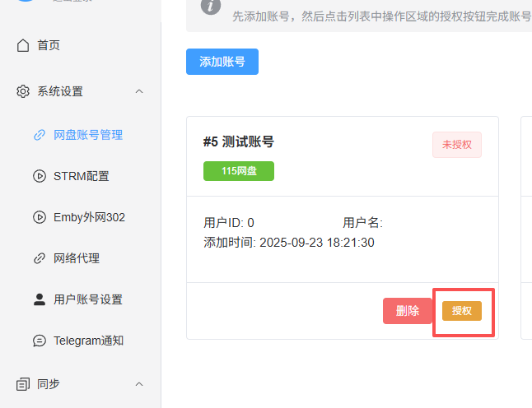Click the chat bubble icon beside Telegram通知
532x408 pixels.
pos(40,341)
